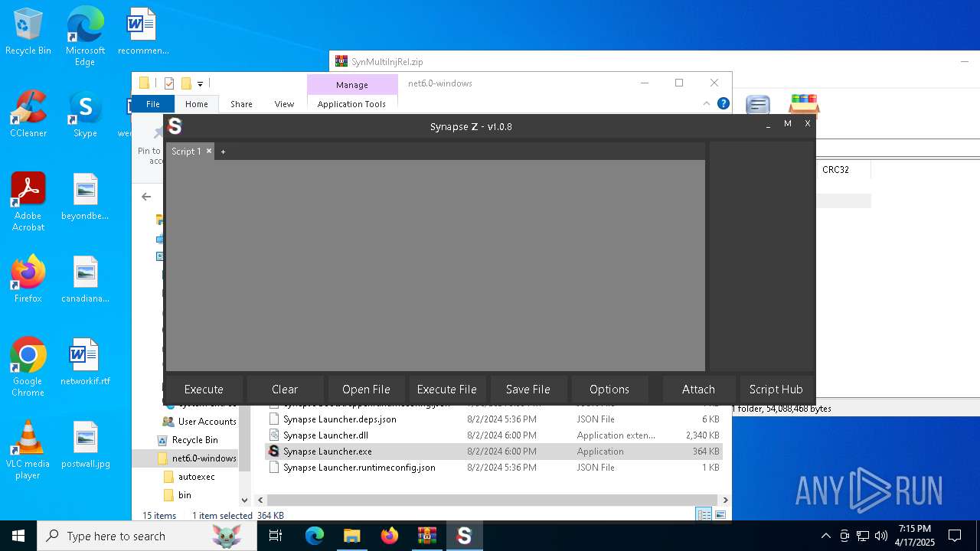This screenshot has width=980, height=551.
Task: Show hidden system tray icons
Action: [x=825, y=536]
